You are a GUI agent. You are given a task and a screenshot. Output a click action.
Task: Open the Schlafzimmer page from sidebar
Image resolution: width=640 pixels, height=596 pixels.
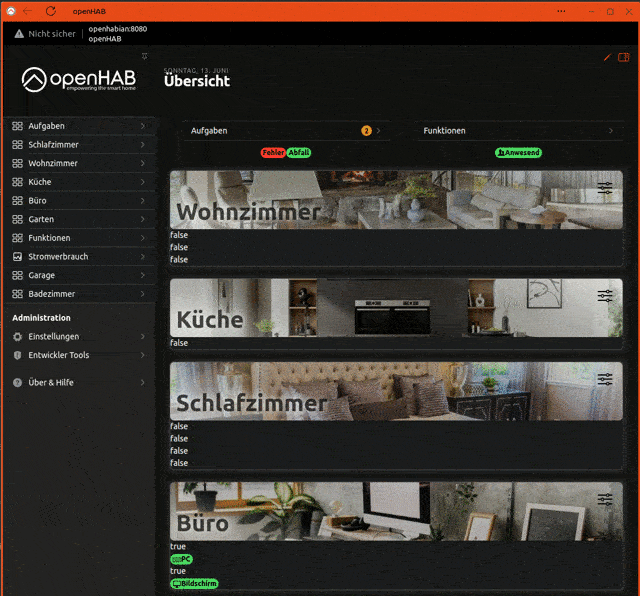pos(80,145)
